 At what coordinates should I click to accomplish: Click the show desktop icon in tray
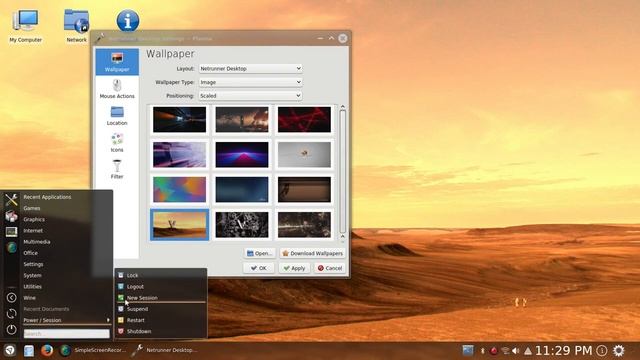[468, 350]
